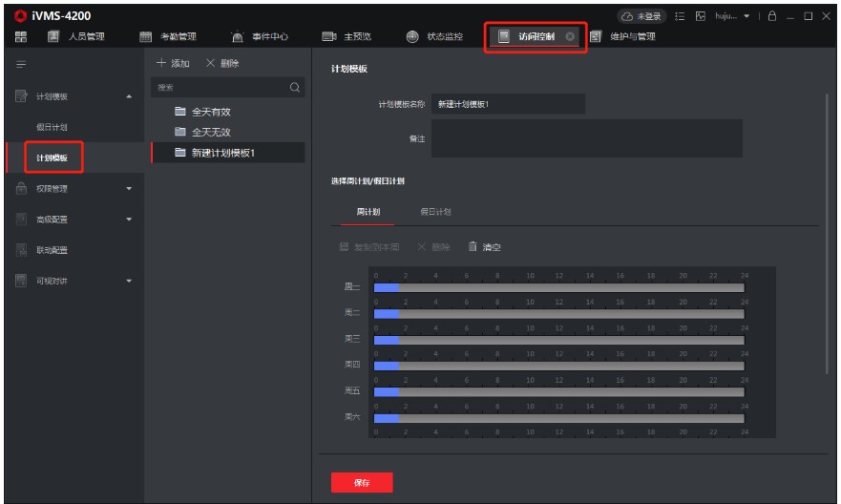Click the 全天无效 folder icon
This screenshot has width=841, height=504.
tap(180, 132)
